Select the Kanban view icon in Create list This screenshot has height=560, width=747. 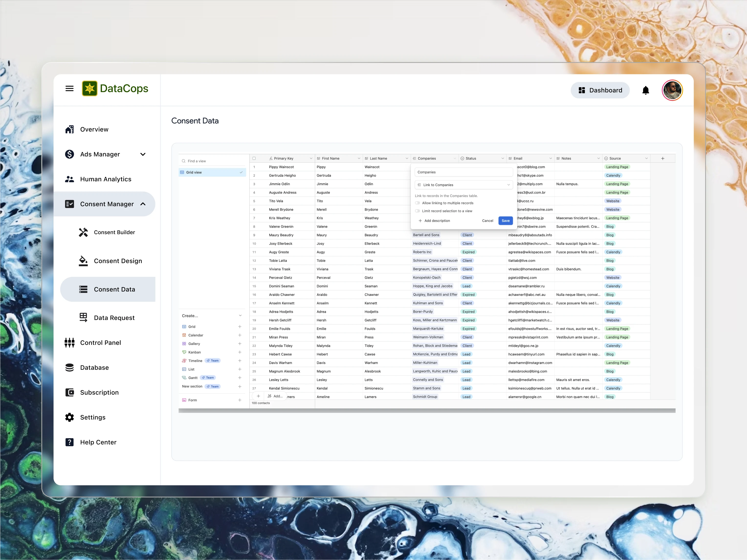pos(184,352)
